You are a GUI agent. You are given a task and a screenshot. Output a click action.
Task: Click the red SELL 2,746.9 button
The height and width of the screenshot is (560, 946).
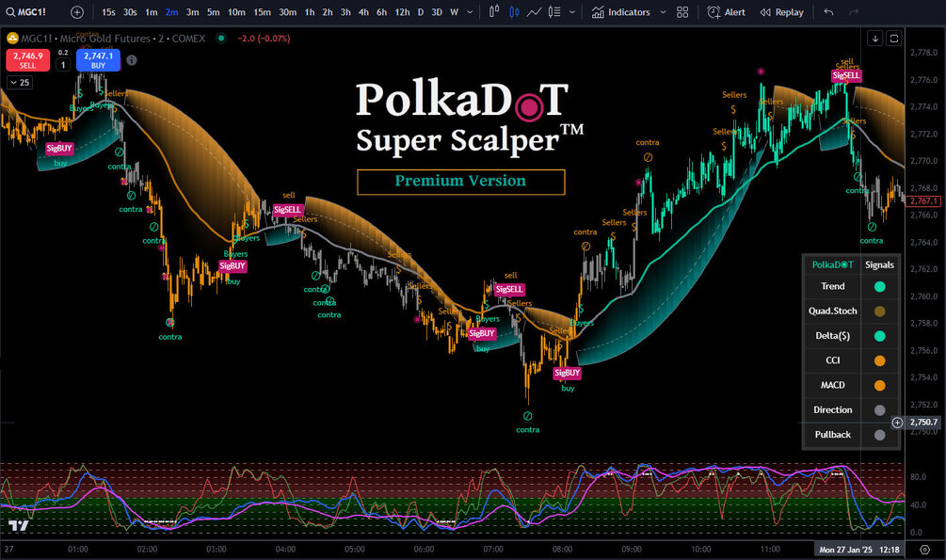click(x=27, y=59)
